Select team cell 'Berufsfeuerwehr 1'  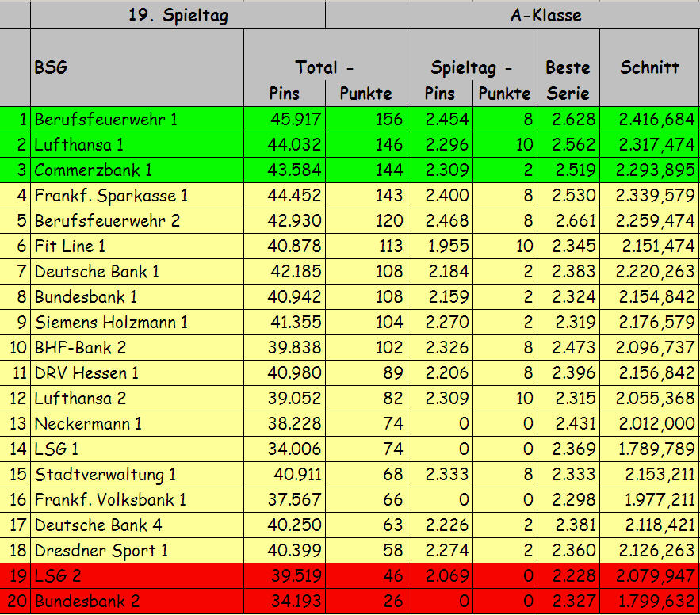[137, 119]
